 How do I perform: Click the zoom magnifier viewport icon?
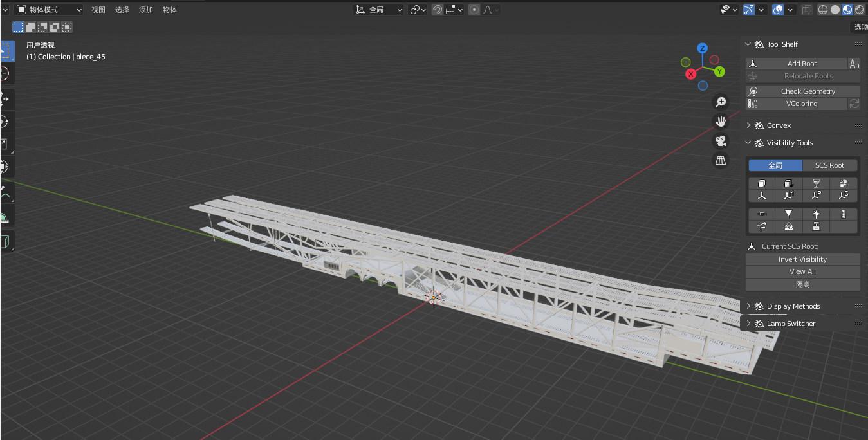(721, 102)
